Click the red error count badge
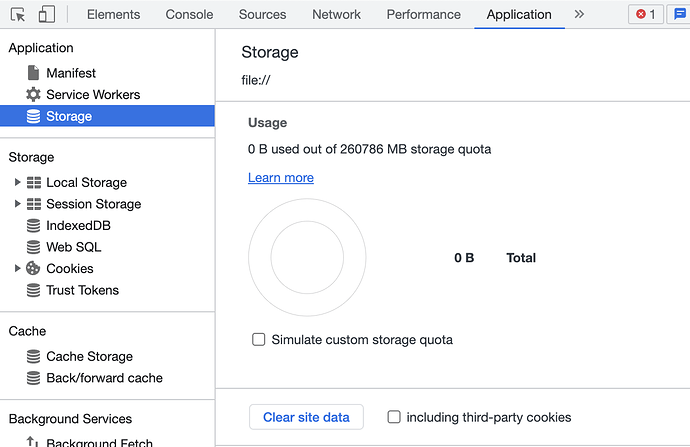Viewport: 690px width, 447px height. coord(646,15)
